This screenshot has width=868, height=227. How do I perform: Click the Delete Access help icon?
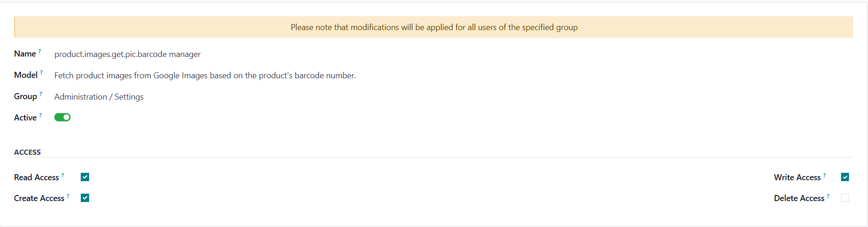tap(828, 195)
